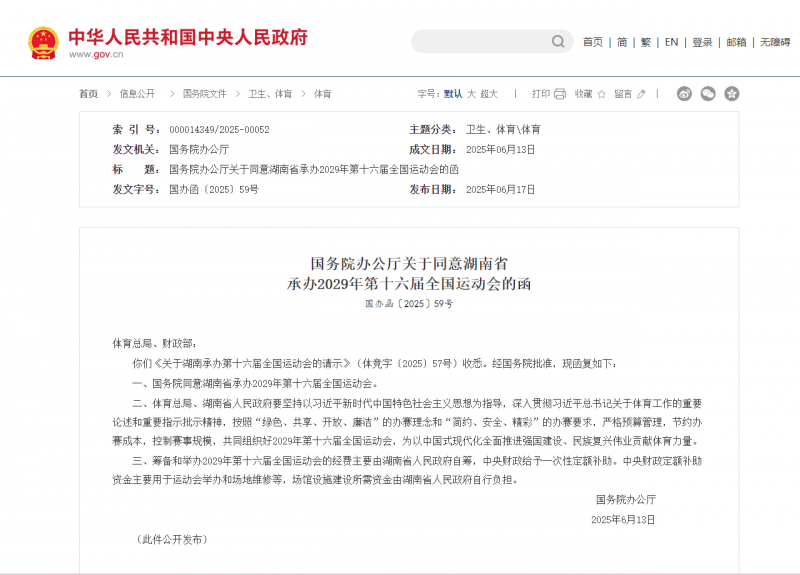Open 国务院文件 breadcrumb
The height and width of the screenshot is (575, 800).
[x=205, y=94]
